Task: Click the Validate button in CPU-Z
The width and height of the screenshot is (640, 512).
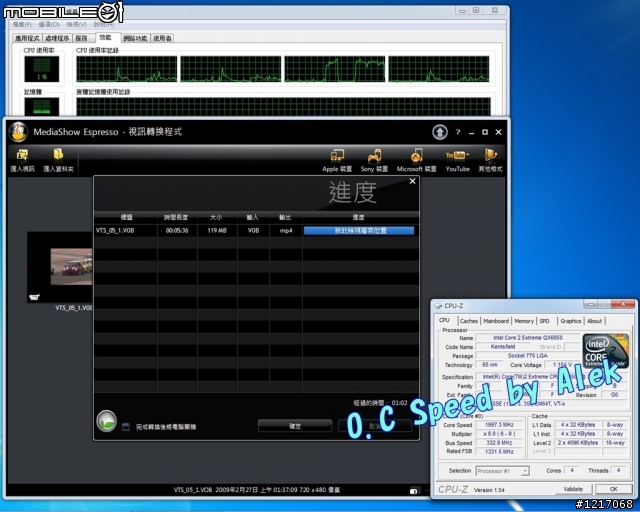Action: click(x=573, y=489)
